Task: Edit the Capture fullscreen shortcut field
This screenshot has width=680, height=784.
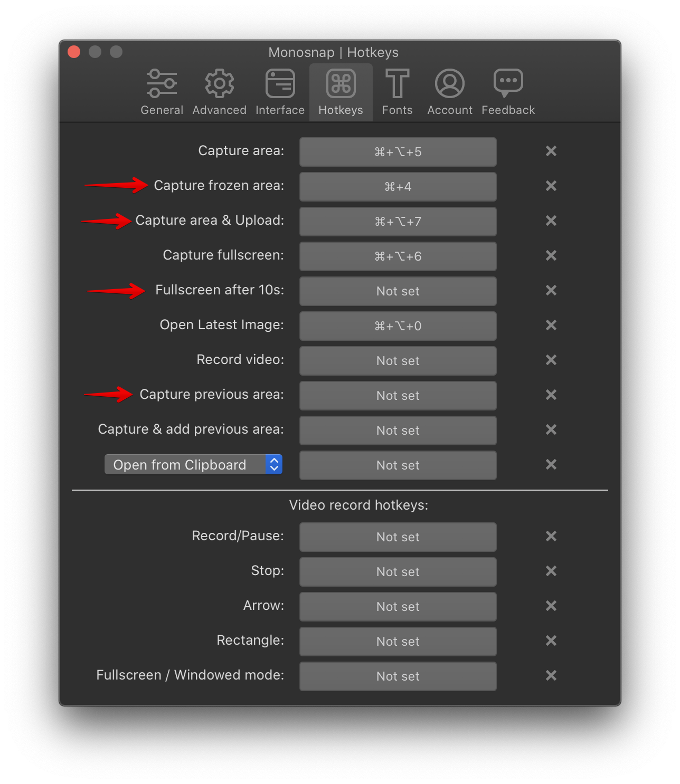Action: tap(398, 256)
